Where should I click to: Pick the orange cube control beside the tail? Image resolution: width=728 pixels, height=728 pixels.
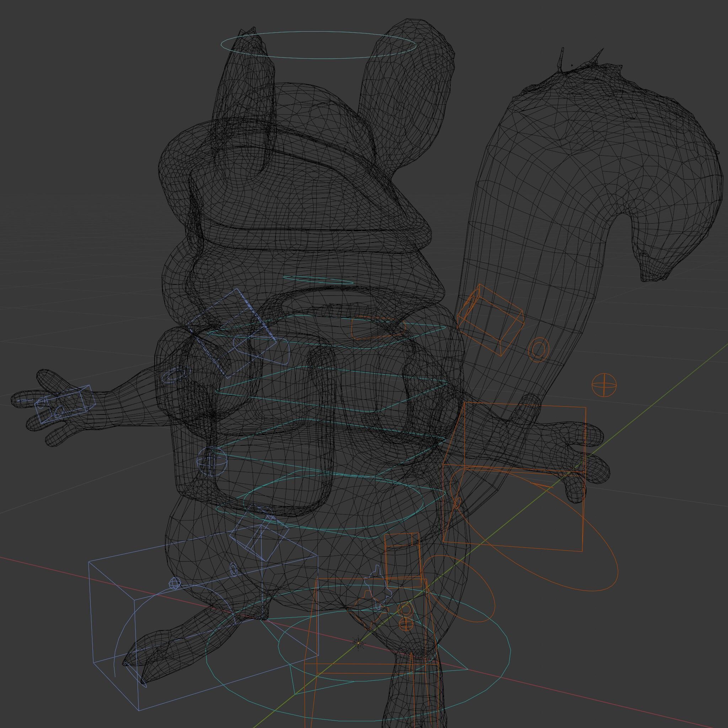coord(490,320)
